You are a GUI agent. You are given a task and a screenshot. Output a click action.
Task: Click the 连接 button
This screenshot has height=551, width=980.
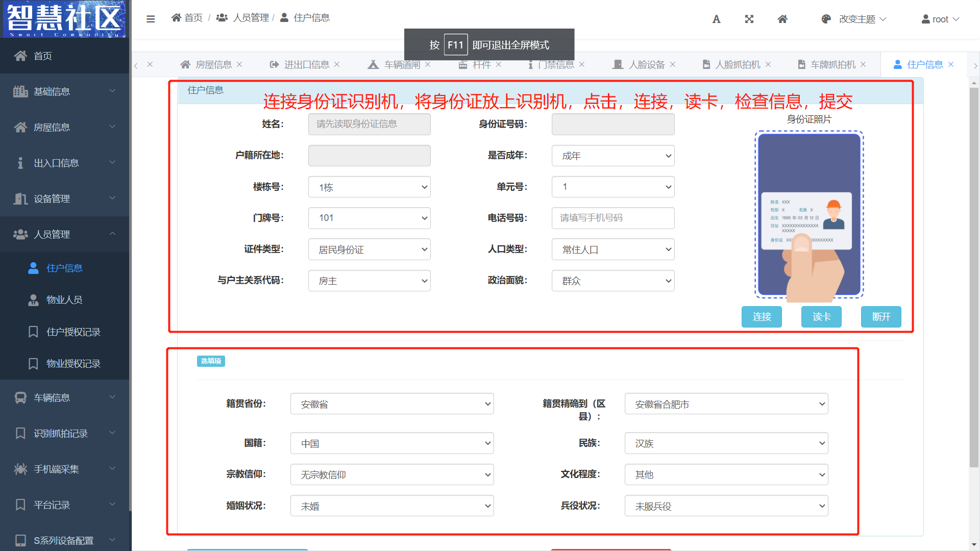click(762, 317)
